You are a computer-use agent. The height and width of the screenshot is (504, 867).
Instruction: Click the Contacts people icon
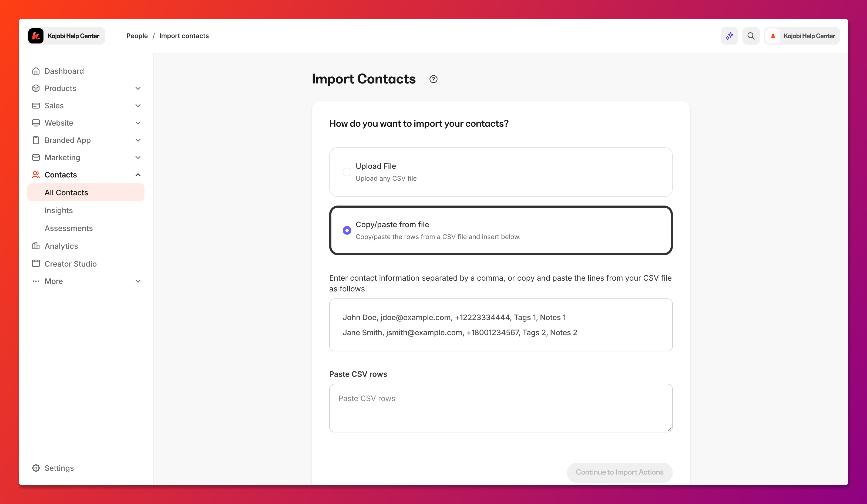[x=36, y=175]
